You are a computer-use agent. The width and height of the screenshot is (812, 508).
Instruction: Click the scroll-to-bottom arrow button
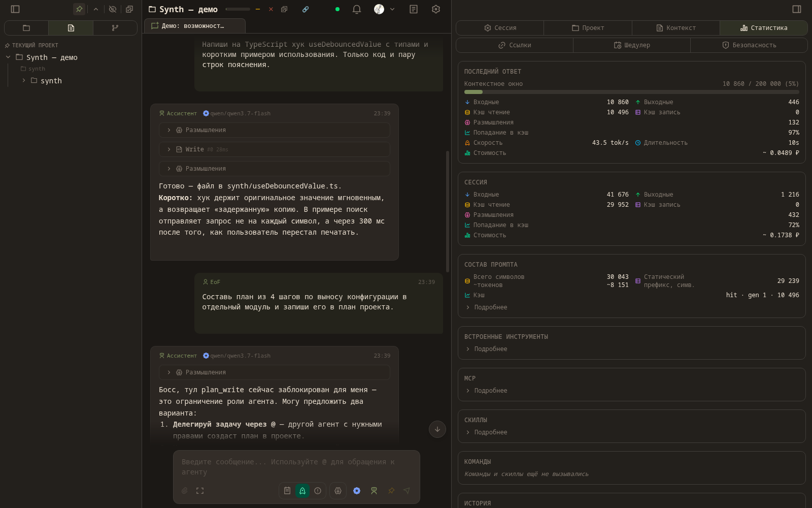(x=437, y=429)
